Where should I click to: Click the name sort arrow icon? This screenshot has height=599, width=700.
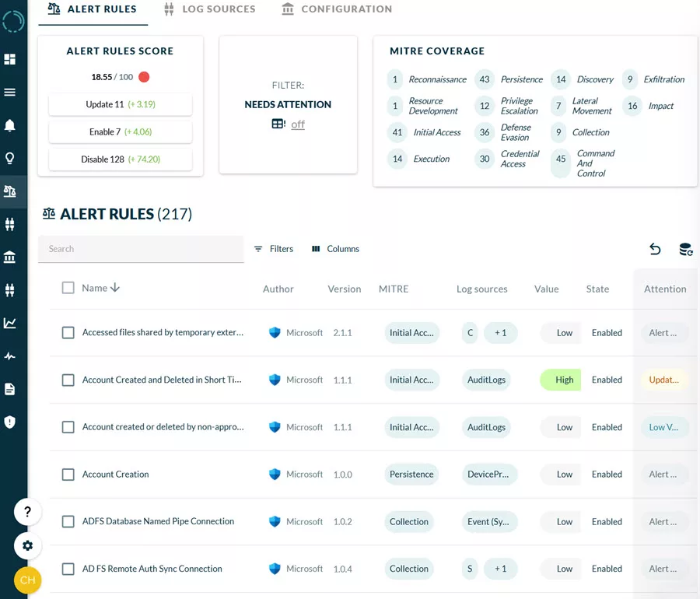(x=115, y=288)
